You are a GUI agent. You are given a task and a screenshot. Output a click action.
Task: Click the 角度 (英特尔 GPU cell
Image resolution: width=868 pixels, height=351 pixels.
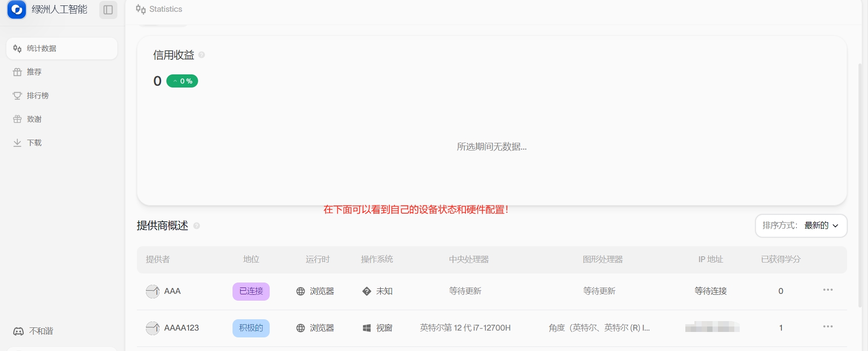[599, 328]
